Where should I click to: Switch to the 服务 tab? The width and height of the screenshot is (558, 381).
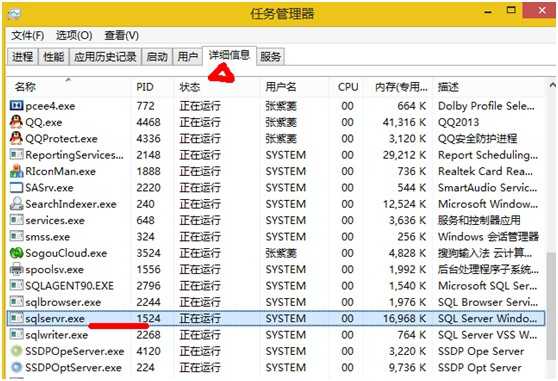tap(270, 57)
